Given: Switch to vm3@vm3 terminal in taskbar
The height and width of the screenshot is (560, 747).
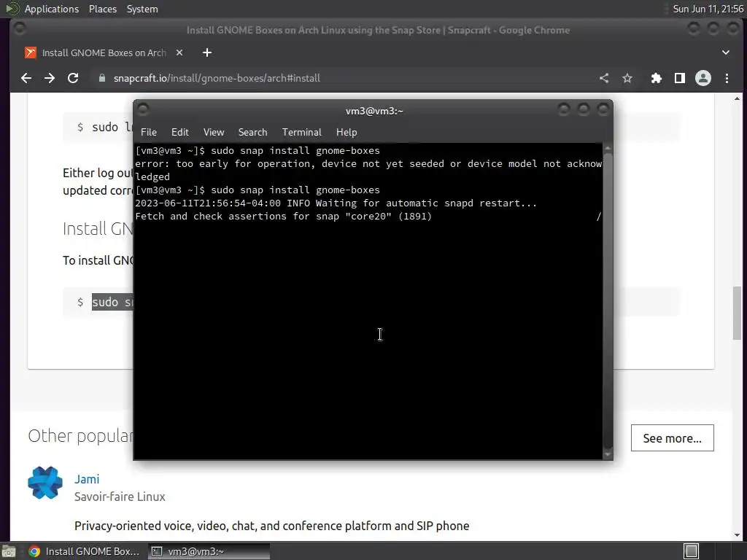Looking at the screenshot, I should 209,551.
